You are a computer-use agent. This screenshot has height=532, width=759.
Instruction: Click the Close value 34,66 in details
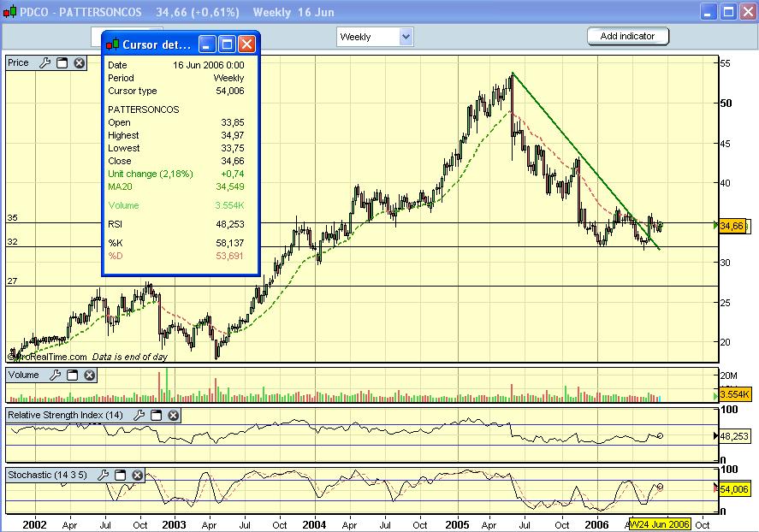point(233,161)
